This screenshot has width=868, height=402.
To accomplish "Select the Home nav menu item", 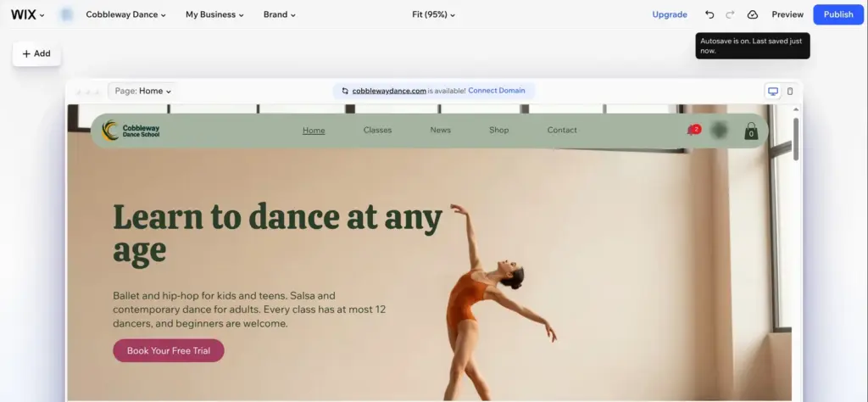I will 314,130.
